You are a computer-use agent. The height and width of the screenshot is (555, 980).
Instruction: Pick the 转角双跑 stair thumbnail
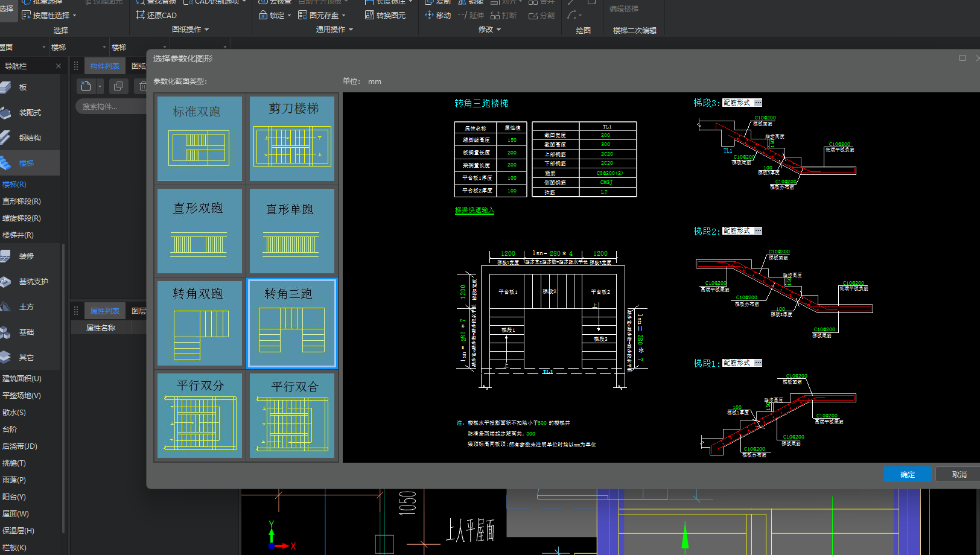click(200, 323)
